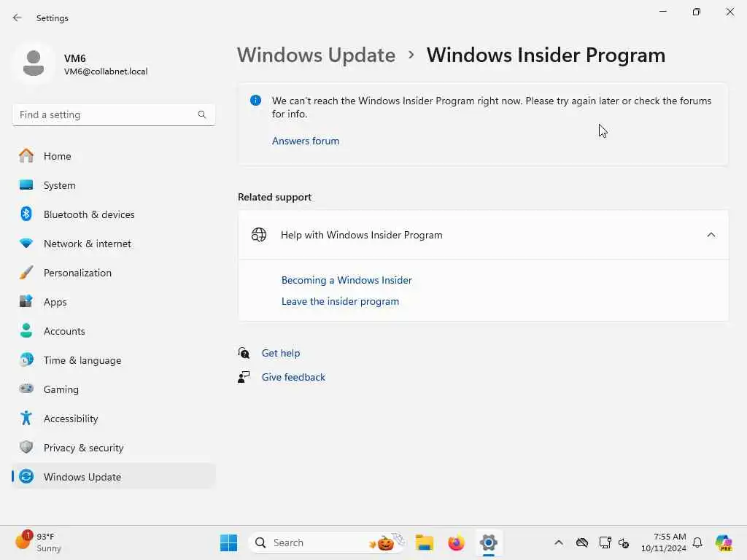The width and height of the screenshot is (747, 560).
Task: Go to Bluetooth & devices
Action: pyautogui.click(x=113, y=214)
